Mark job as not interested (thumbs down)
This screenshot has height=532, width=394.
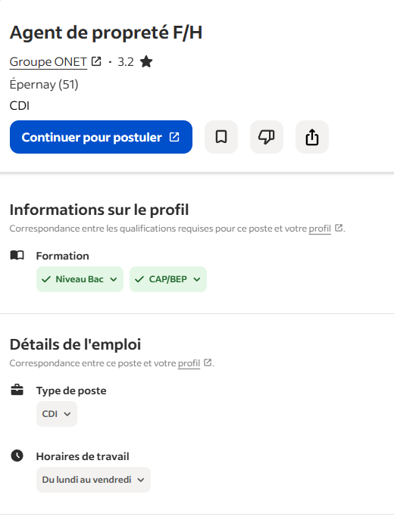click(267, 137)
